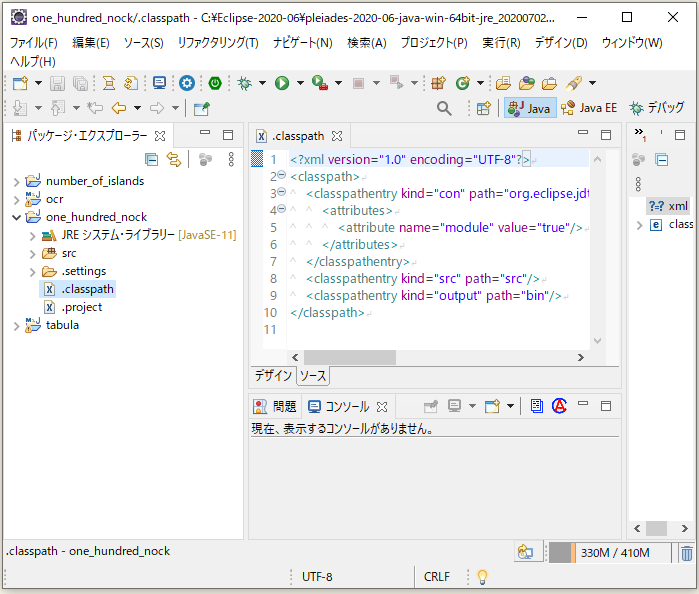The image size is (699, 594).
Task: Switch to the デザイン editor tab
Action: [273, 376]
